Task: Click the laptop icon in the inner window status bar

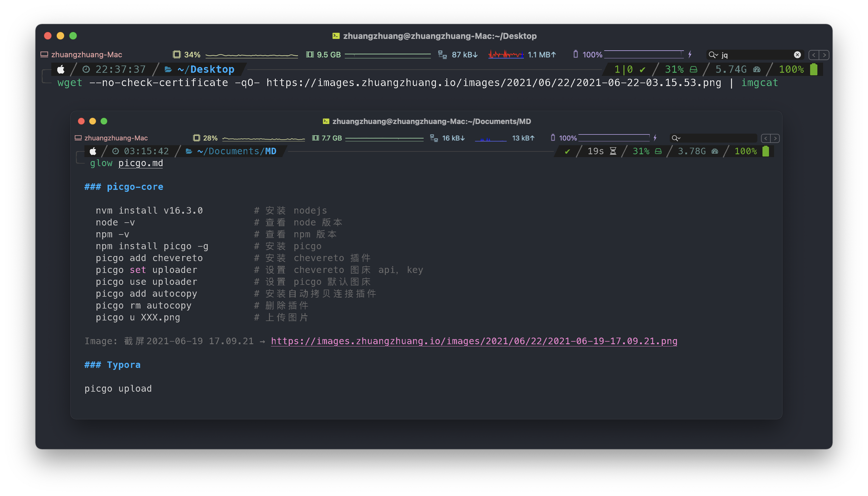Action: click(x=78, y=138)
